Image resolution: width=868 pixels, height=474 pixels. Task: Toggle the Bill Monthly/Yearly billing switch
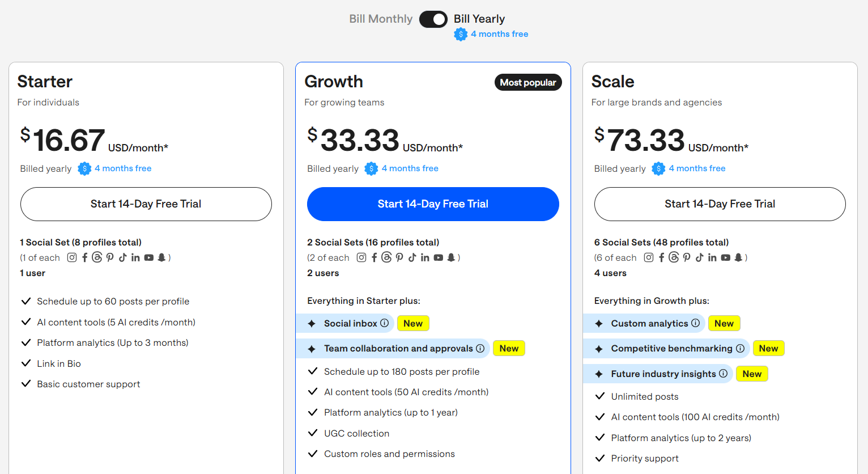(x=433, y=19)
